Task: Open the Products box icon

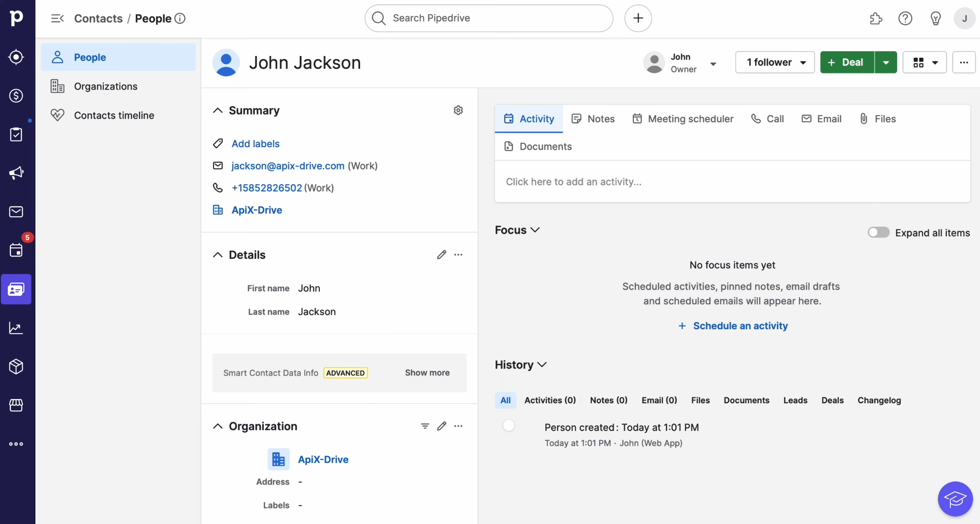Action: pyautogui.click(x=16, y=367)
